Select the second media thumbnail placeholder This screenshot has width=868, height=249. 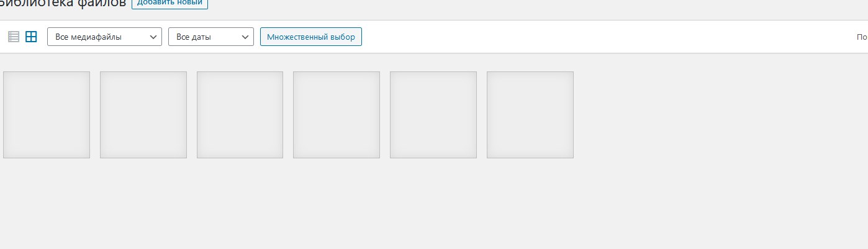click(143, 115)
